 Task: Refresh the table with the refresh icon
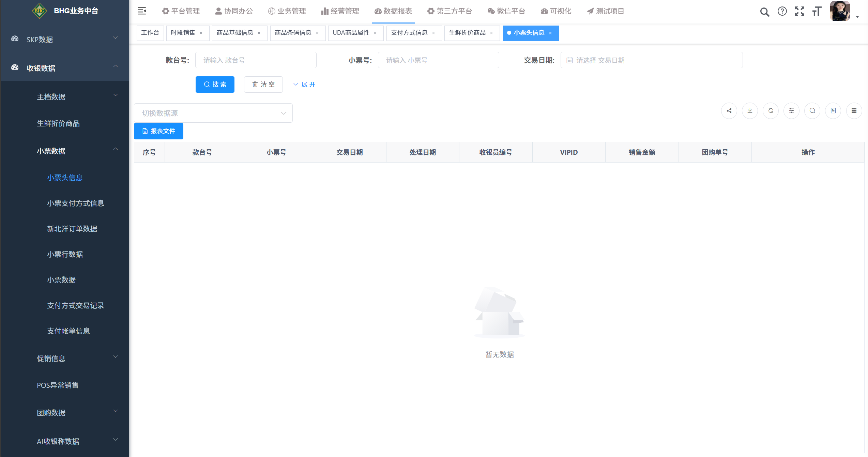coord(771,111)
